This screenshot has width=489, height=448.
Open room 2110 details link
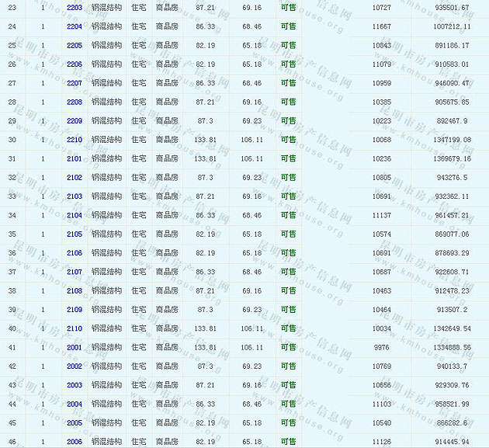coord(75,328)
